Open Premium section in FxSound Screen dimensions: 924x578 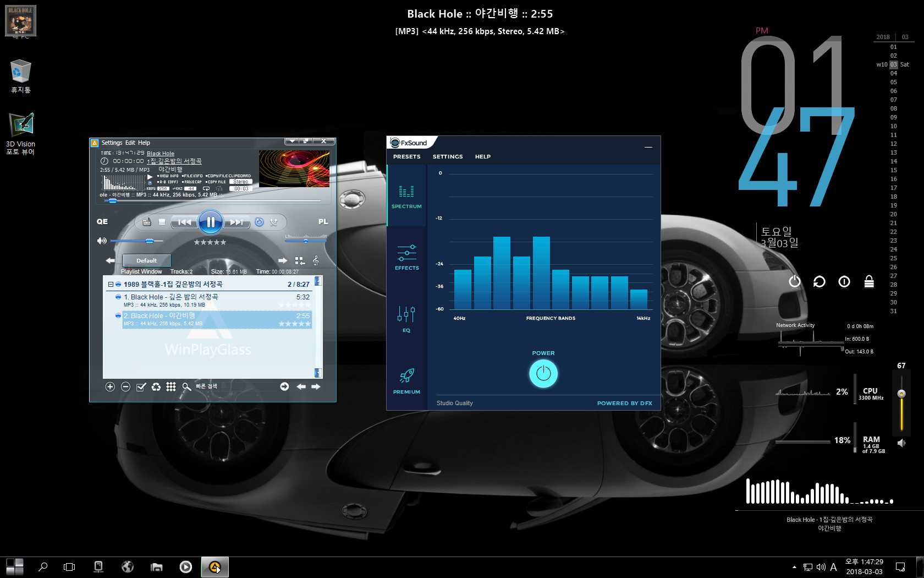tap(406, 381)
